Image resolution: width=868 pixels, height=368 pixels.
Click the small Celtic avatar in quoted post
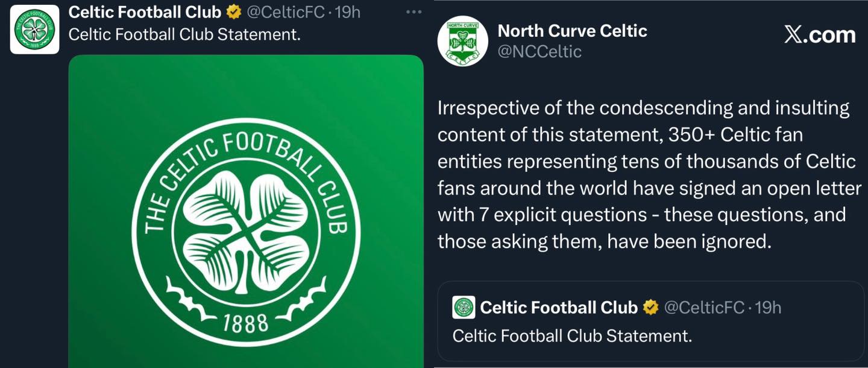coord(464,308)
